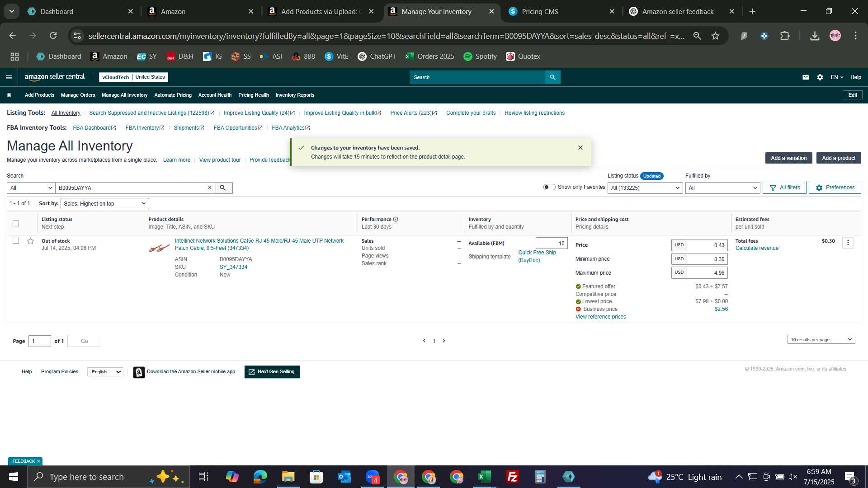Viewport: 868px width, 488px height.
Task: Open SKU SY_347334 link
Action: pyautogui.click(x=233, y=267)
